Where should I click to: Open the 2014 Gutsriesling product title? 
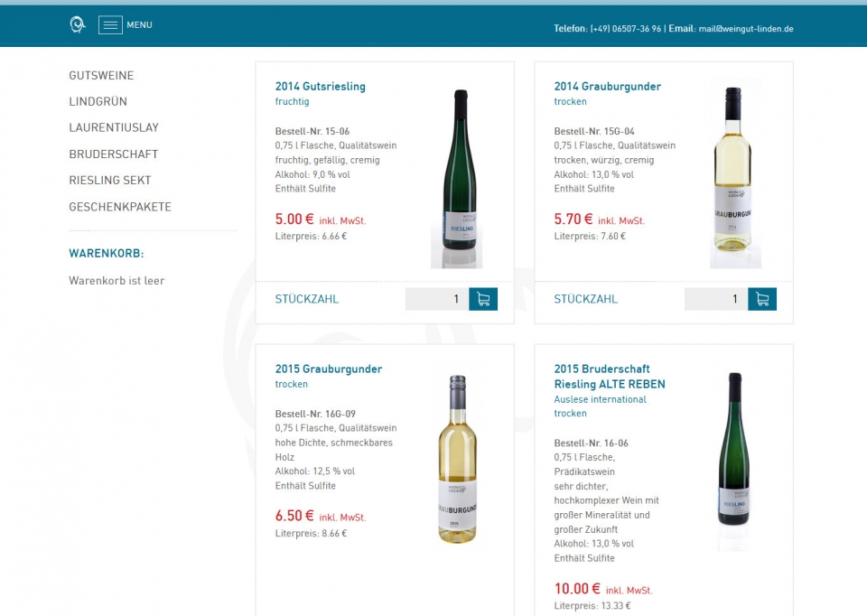coord(320,87)
